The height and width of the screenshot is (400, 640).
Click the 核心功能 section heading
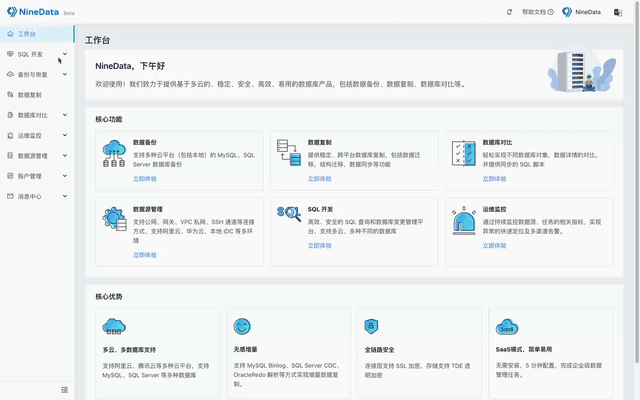[x=109, y=119]
